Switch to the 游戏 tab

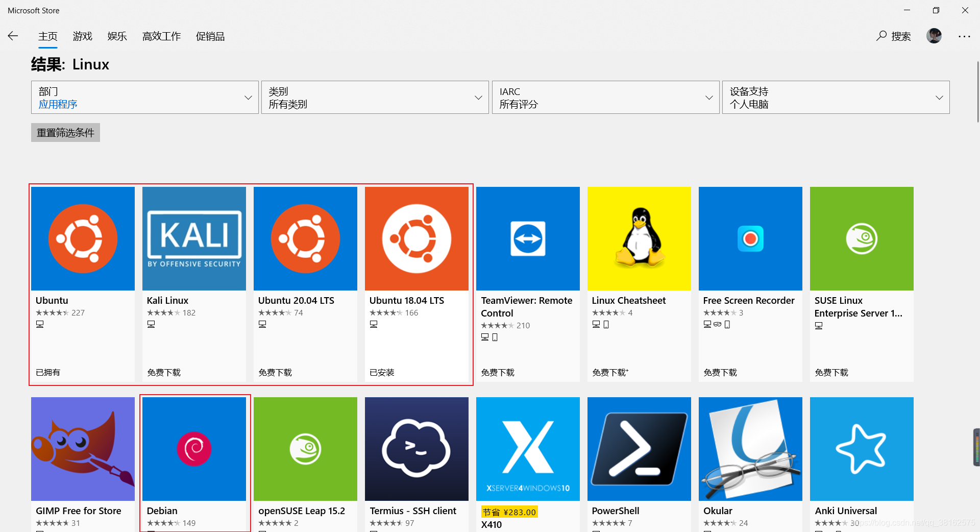(x=82, y=36)
